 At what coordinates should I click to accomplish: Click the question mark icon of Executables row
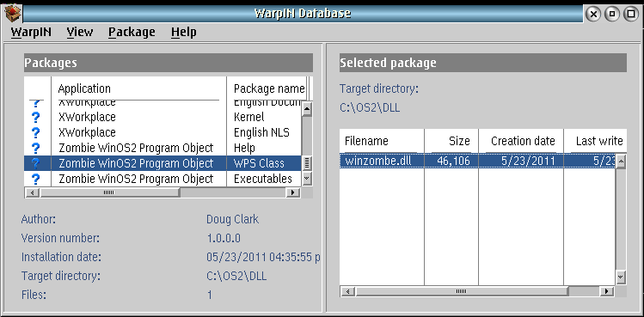[x=36, y=179]
